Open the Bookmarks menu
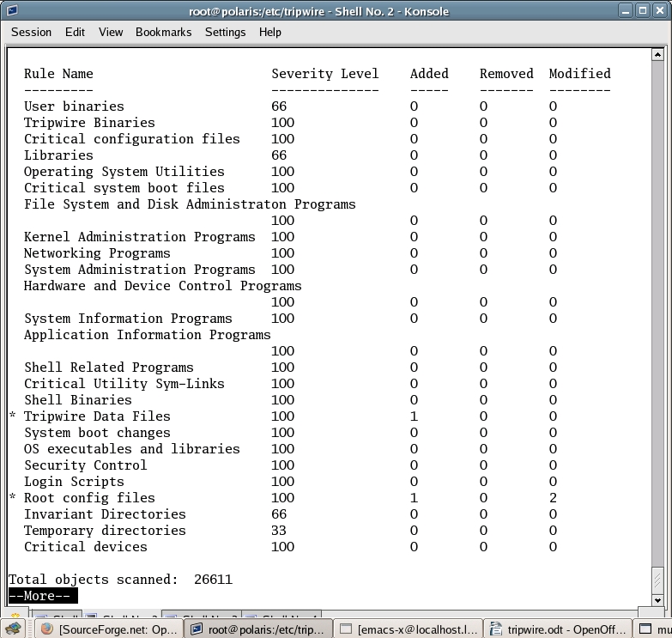Viewport: 672px width, 638px height. coord(163,32)
